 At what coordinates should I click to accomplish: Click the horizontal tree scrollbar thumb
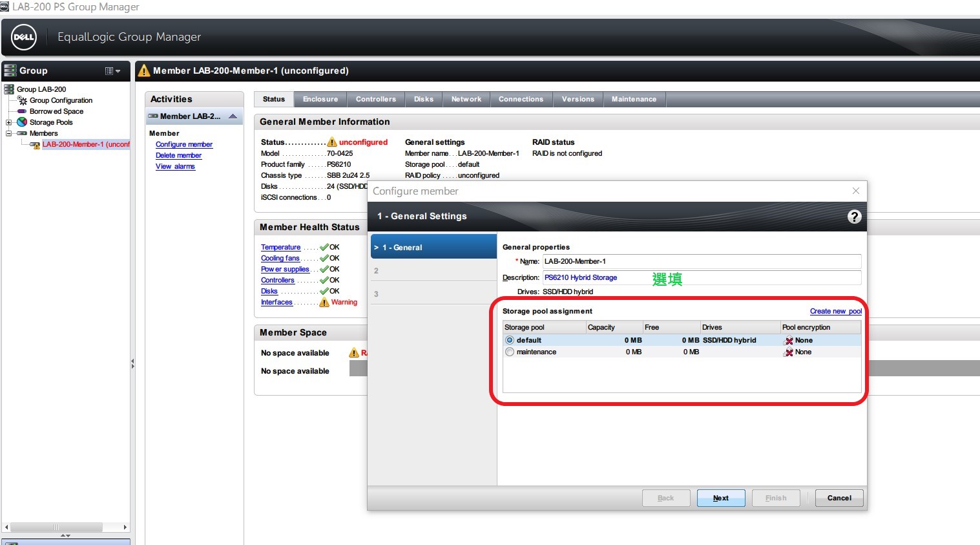coord(56,527)
